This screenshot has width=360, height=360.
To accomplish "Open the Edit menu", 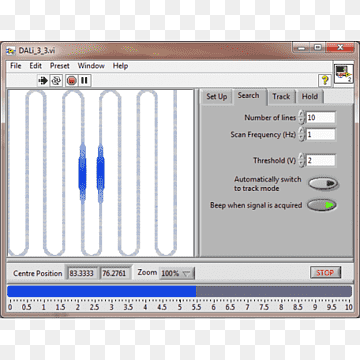I will (35, 66).
